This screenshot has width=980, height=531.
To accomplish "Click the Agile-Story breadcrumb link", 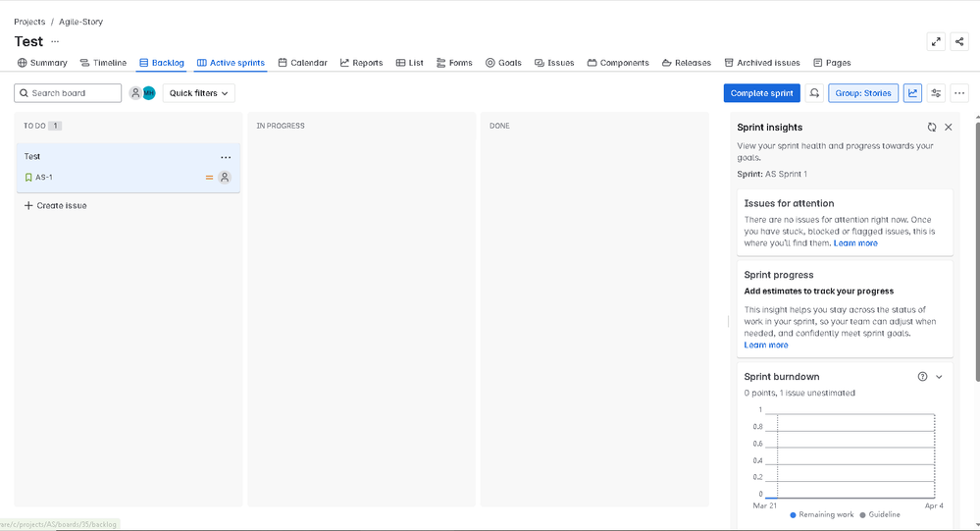I will pos(80,22).
